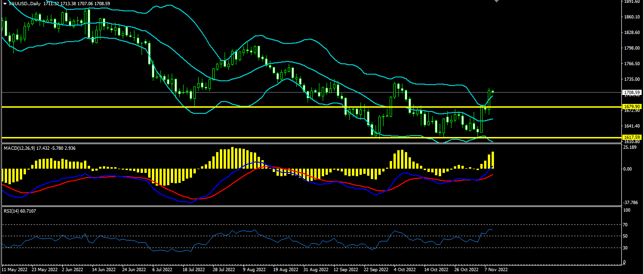Image resolution: width=644 pixels, height=274 pixels.
Task: Click the red MACD signal line's right end
Action: click(x=493, y=175)
